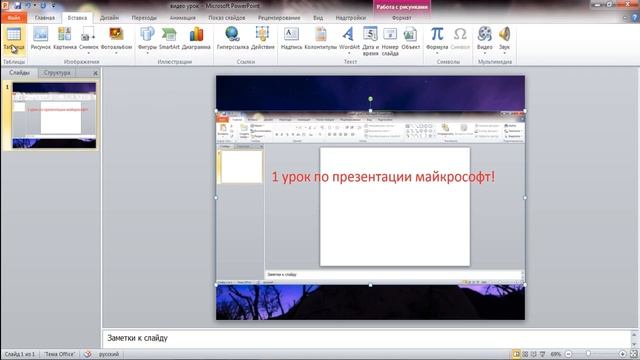Switch to the Главная tab
The width and height of the screenshot is (640, 360).
(x=44, y=18)
